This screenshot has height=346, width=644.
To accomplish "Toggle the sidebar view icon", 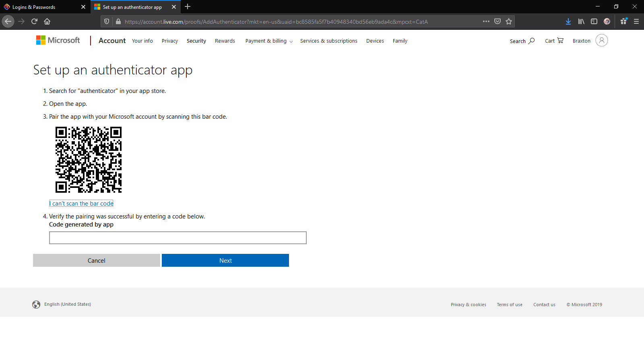I will point(594,21).
